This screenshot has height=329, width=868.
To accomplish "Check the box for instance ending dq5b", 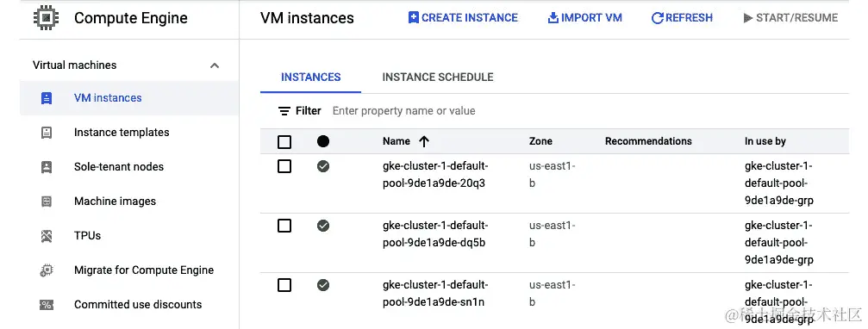I will pyautogui.click(x=284, y=225).
